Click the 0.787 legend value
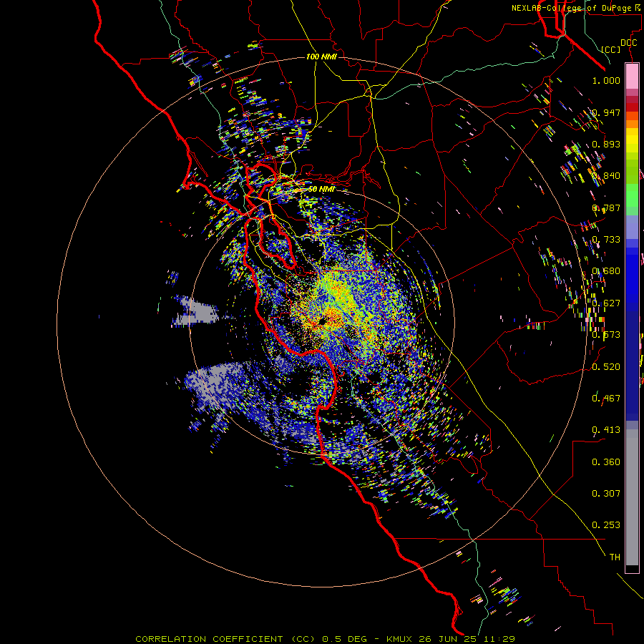 pyautogui.click(x=606, y=208)
